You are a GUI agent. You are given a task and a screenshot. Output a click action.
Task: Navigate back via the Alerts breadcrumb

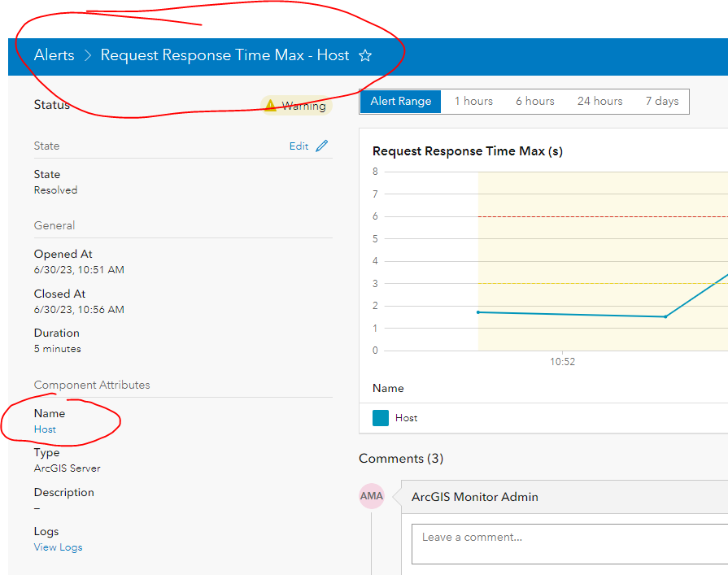point(54,55)
